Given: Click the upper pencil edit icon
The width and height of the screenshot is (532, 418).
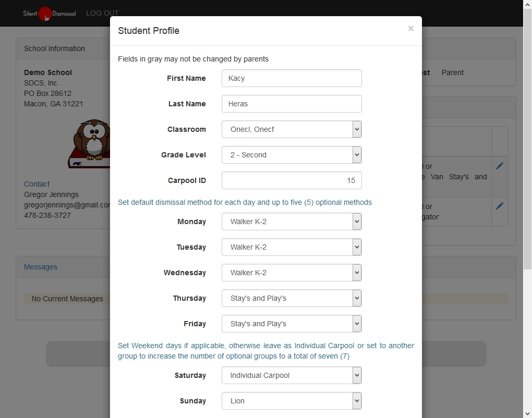Looking at the screenshot, I should pyautogui.click(x=500, y=166).
